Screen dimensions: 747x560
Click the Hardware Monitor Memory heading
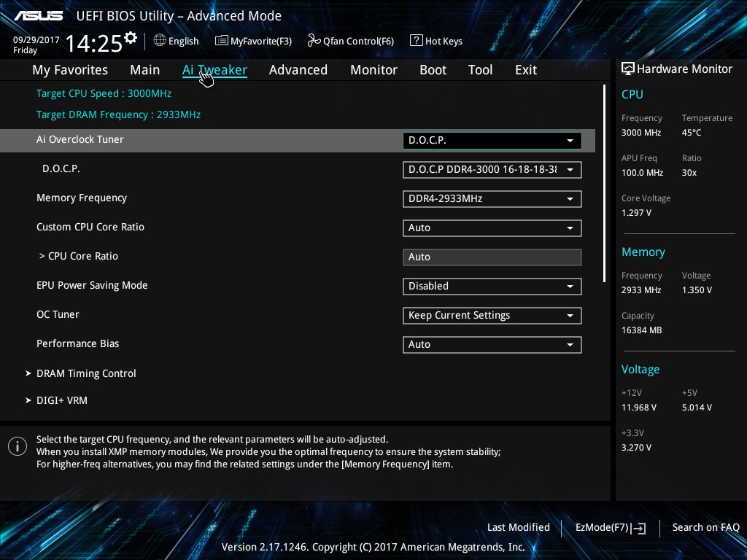[x=643, y=252]
